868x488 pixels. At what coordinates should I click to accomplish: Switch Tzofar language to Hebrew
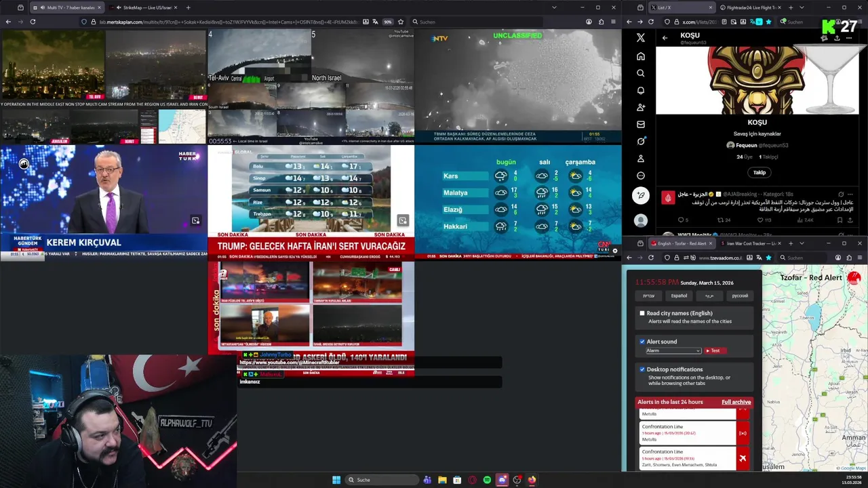(x=648, y=296)
